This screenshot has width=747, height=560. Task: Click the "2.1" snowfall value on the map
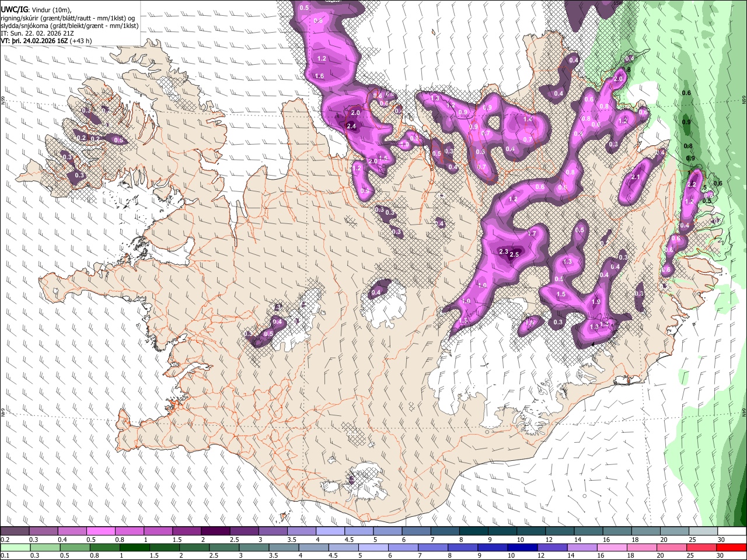636,177
